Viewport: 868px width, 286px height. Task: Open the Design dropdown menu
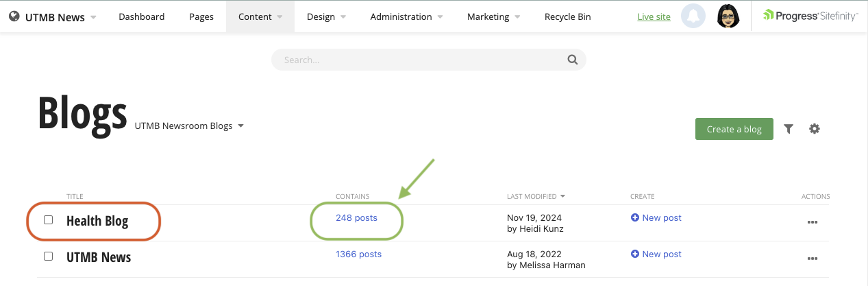[x=326, y=16]
